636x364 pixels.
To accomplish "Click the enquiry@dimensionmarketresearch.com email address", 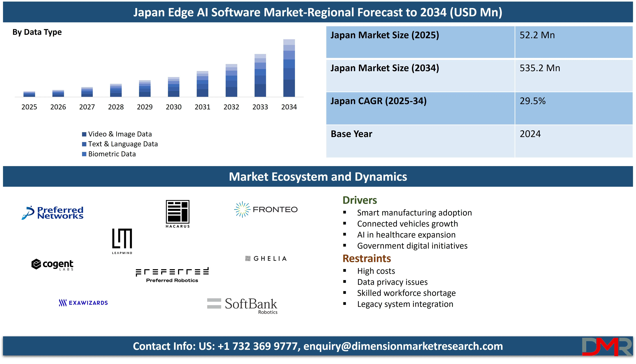I will pos(403,346).
